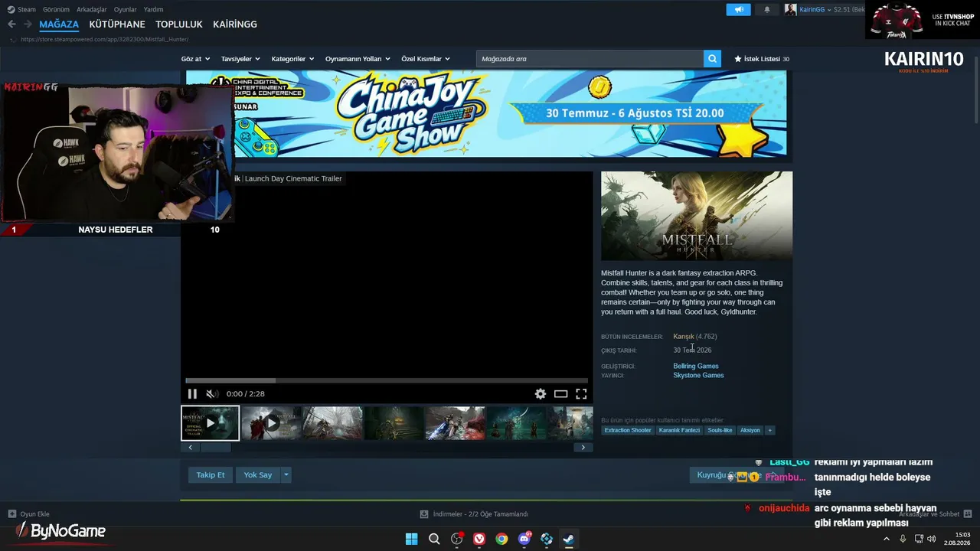Viewport: 980px width, 551px height.
Task: Select the Extraction Shooter tag
Action: click(x=628, y=430)
